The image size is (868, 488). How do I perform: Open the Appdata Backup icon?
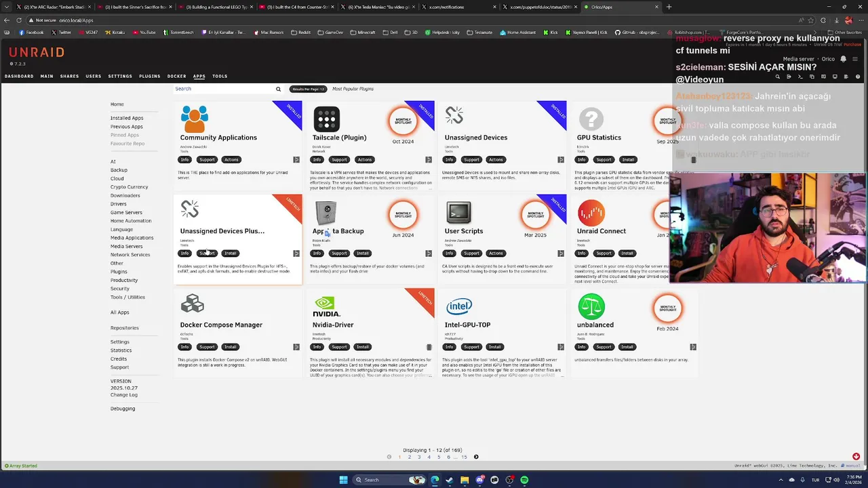326,213
